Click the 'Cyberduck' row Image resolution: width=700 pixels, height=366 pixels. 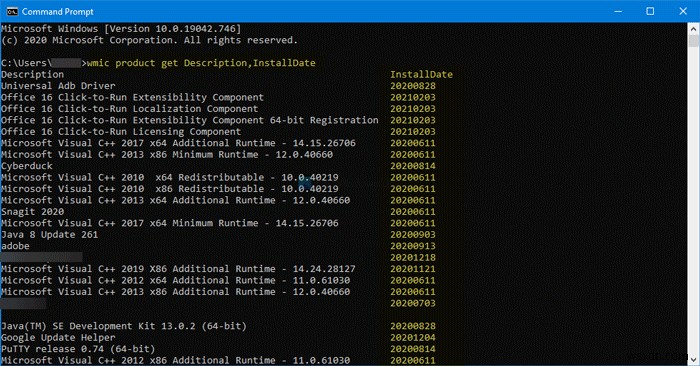[27, 166]
